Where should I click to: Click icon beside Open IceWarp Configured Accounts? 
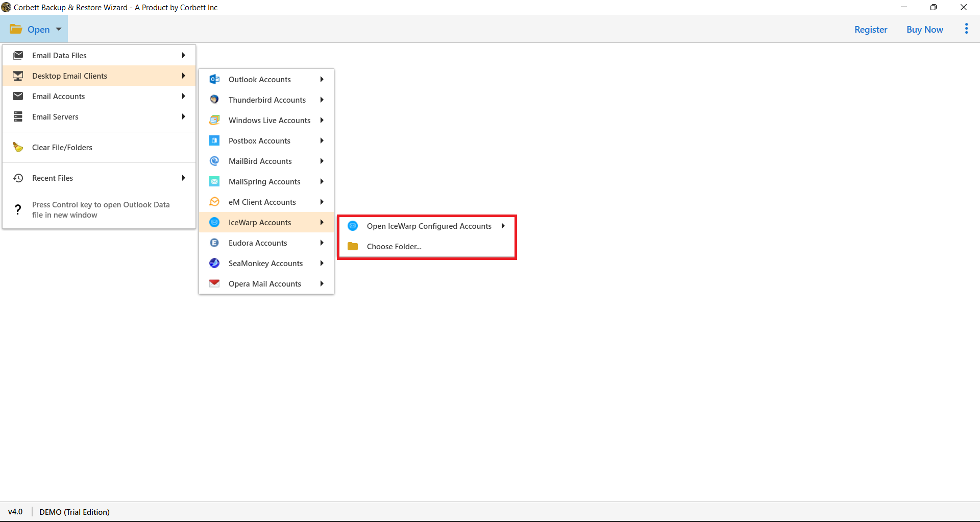[353, 226]
